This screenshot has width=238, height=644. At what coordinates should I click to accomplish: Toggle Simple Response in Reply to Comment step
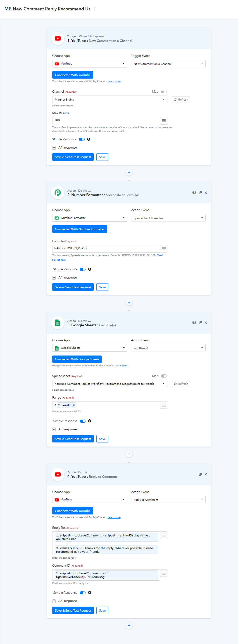pyautogui.click(x=83, y=593)
